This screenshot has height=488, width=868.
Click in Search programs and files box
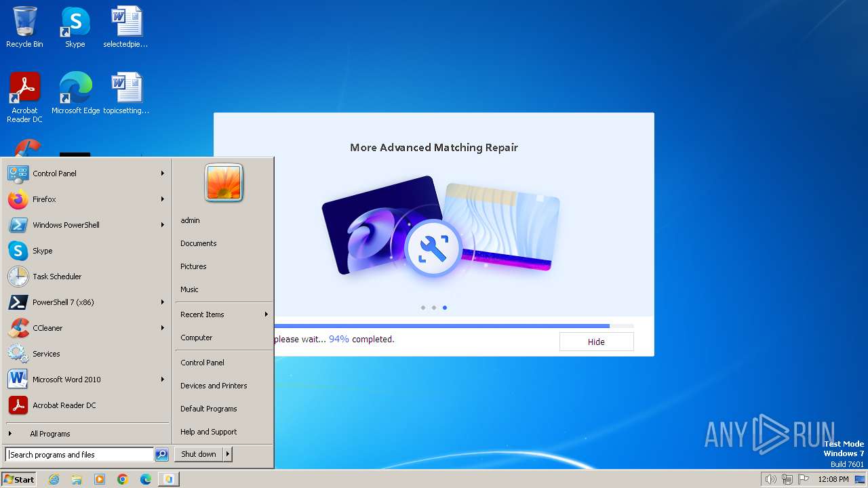click(80, 455)
